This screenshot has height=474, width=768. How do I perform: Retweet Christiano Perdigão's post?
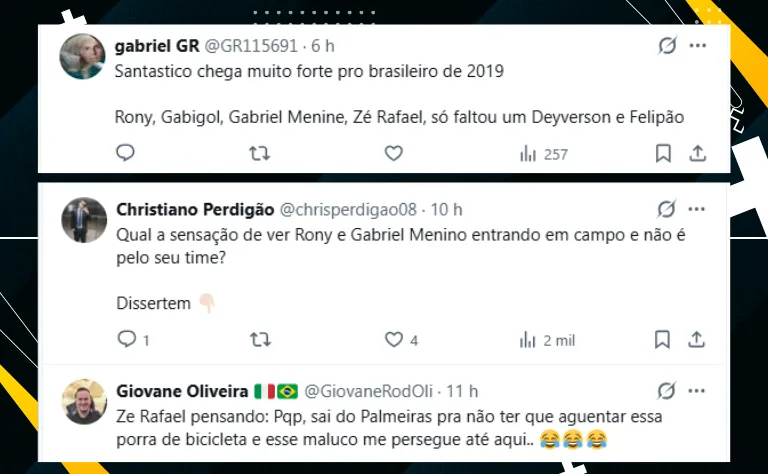259,340
